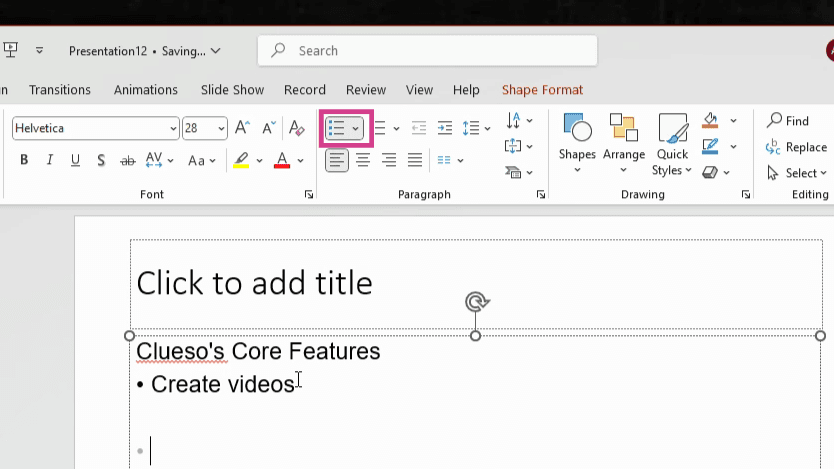Open the Paragraph dialog launcher

tap(541, 195)
